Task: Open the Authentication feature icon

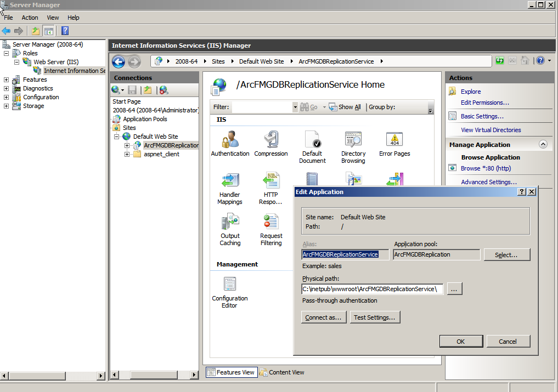Action: click(230, 139)
